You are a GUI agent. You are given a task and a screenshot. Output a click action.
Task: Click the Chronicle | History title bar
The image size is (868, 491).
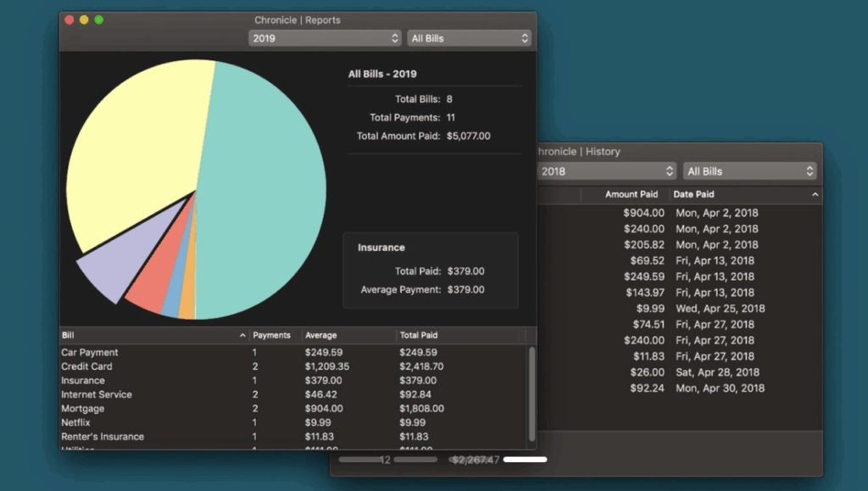click(x=680, y=151)
